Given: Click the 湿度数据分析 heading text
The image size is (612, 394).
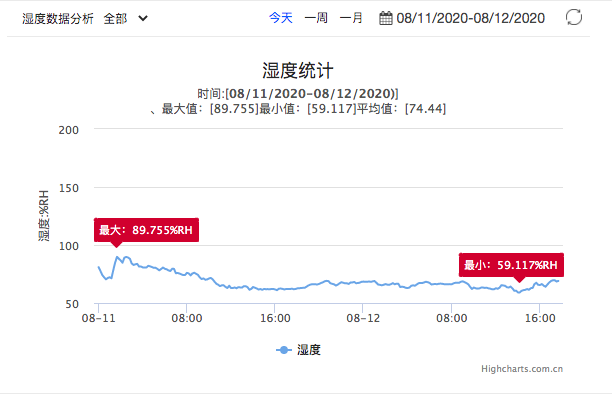Looking at the screenshot, I should click(x=58, y=18).
